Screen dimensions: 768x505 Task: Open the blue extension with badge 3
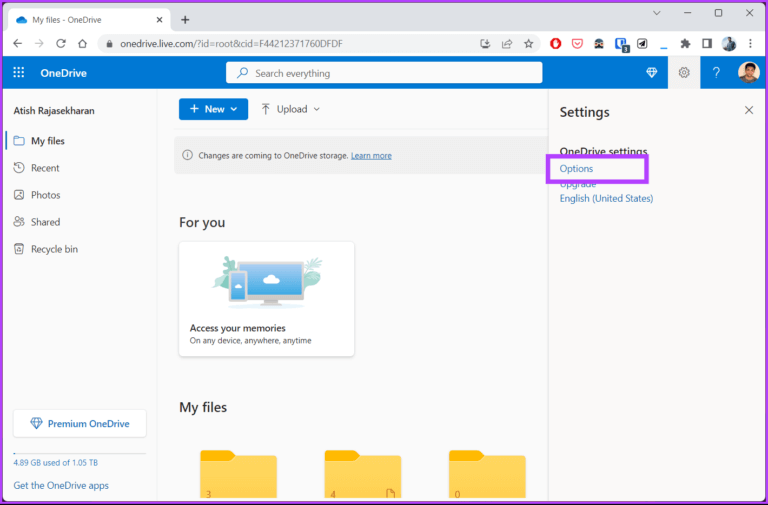tap(622, 44)
